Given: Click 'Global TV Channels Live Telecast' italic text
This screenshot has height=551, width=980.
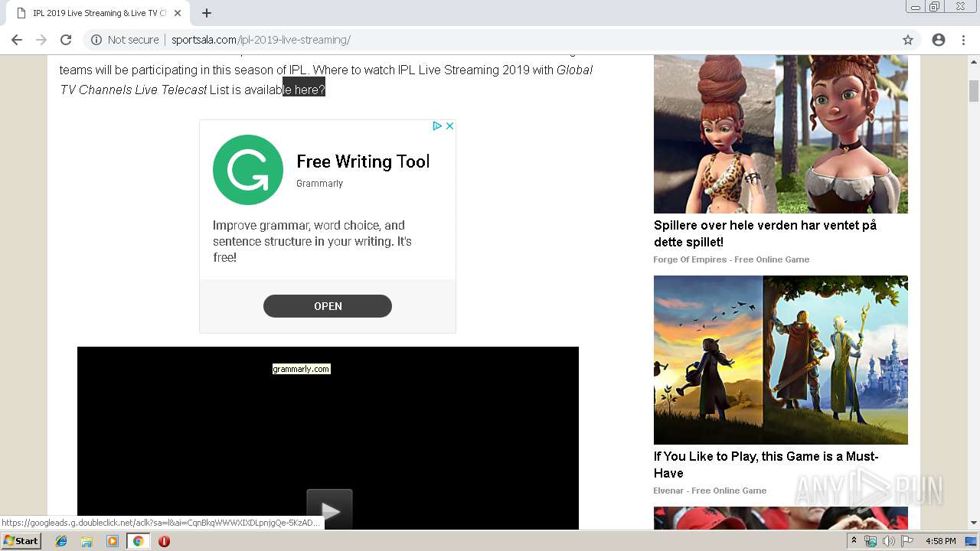Looking at the screenshot, I should coord(326,80).
